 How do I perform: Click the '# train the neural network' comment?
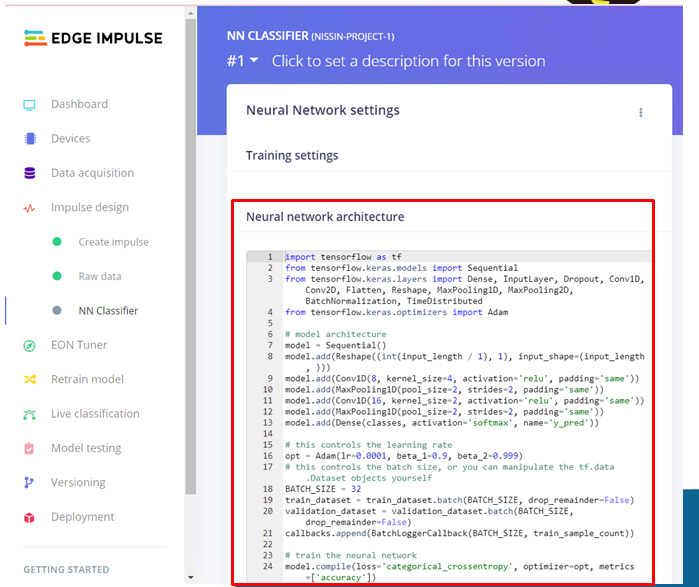pos(351,555)
